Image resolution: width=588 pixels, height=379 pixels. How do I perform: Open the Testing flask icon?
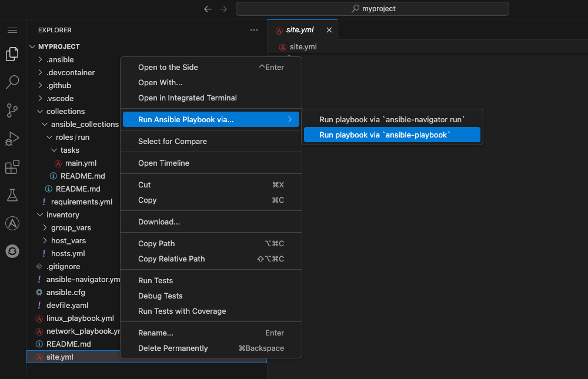click(x=12, y=195)
